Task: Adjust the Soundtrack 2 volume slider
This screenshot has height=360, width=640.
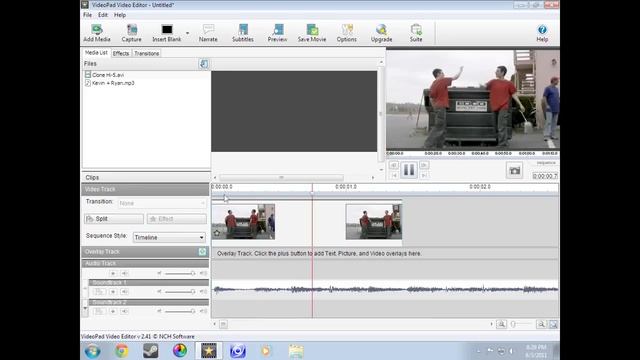Action: [x=180, y=311]
